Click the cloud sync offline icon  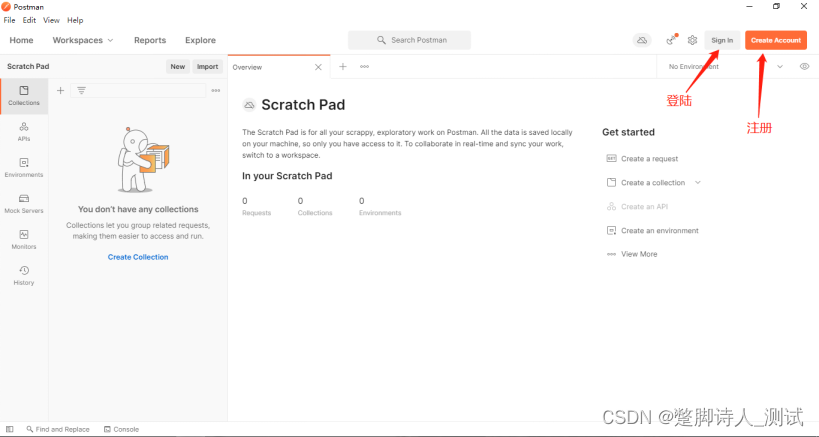(x=642, y=40)
